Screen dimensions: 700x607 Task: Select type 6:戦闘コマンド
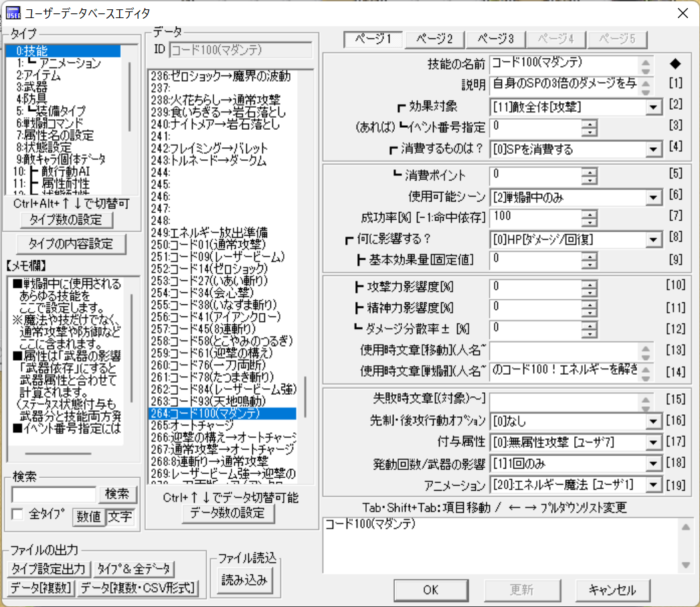click(x=64, y=123)
